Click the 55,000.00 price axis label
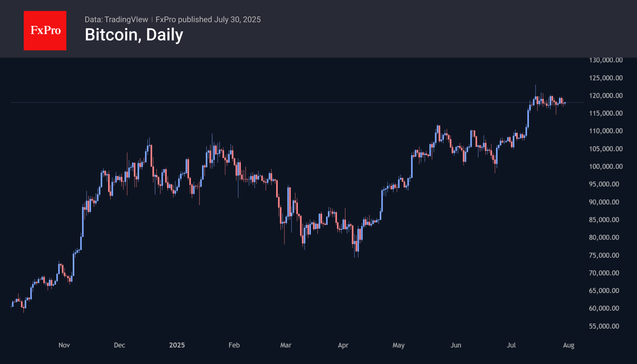 [x=604, y=326]
